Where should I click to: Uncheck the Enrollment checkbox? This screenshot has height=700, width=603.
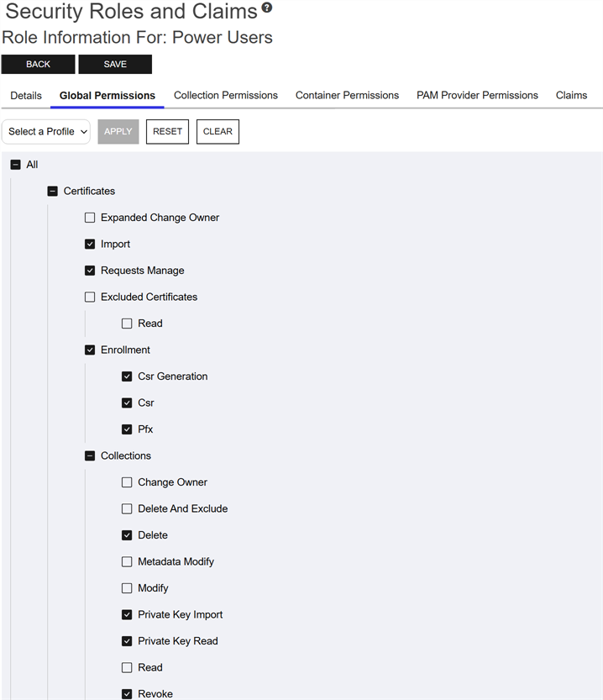tap(90, 350)
